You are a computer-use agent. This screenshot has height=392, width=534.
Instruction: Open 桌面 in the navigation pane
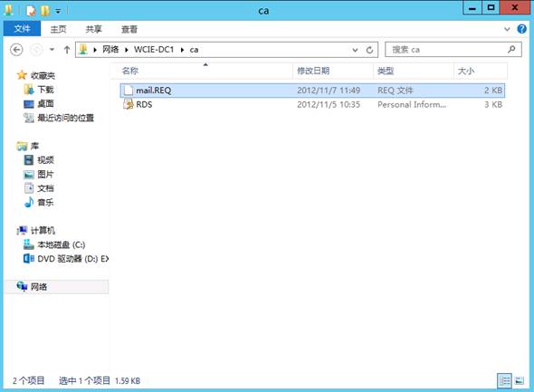point(45,103)
